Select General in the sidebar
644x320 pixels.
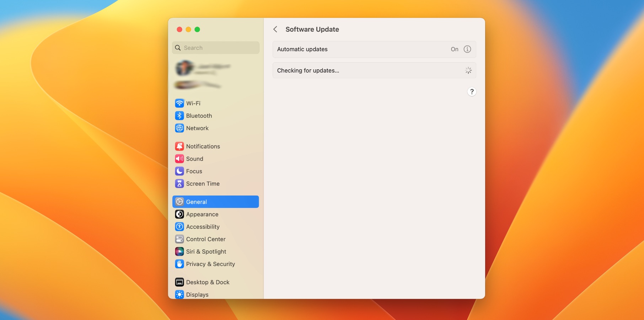tap(215, 202)
